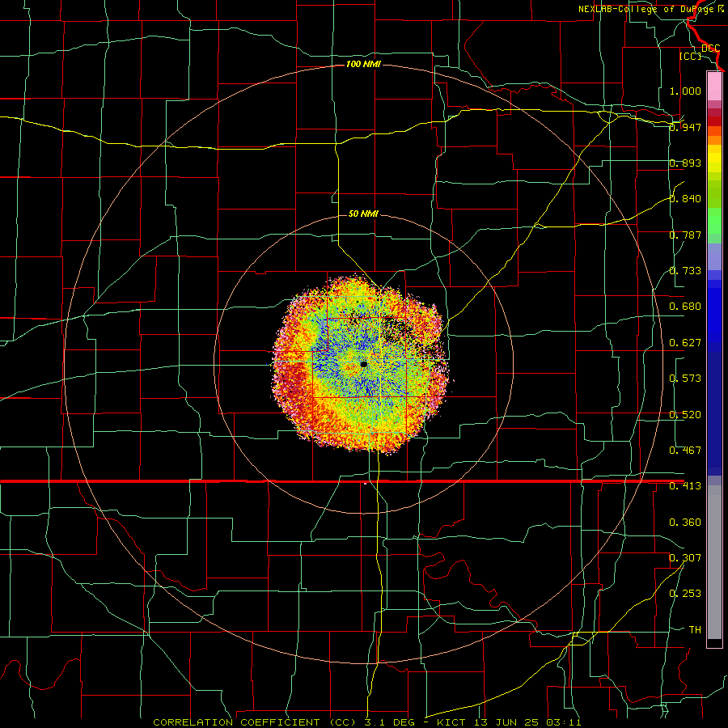The image size is (728, 728).
Task: Click the [CC] label above the color bar
Action: coord(690,57)
